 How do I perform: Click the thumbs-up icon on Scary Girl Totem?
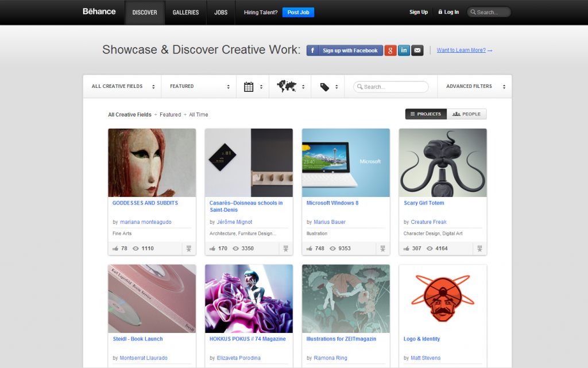(x=405, y=248)
